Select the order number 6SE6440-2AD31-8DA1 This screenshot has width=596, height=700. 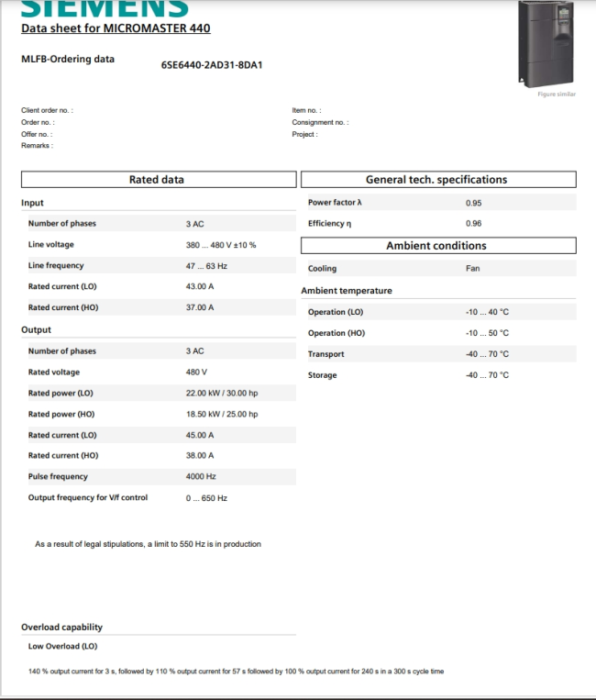(212, 65)
